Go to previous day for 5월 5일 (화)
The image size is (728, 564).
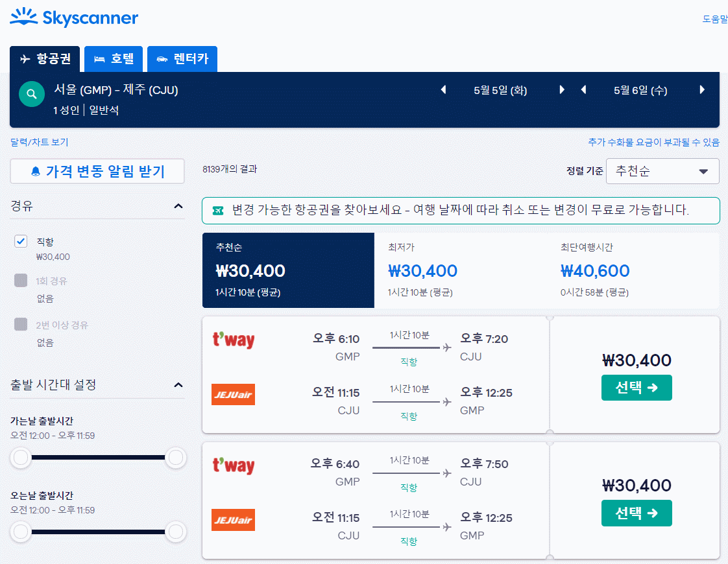pyautogui.click(x=443, y=89)
